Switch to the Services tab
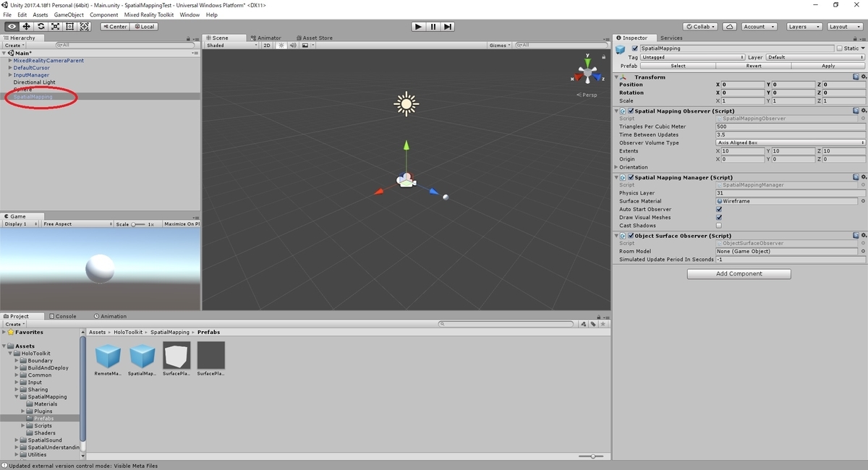868x470 pixels. [x=671, y=38]
